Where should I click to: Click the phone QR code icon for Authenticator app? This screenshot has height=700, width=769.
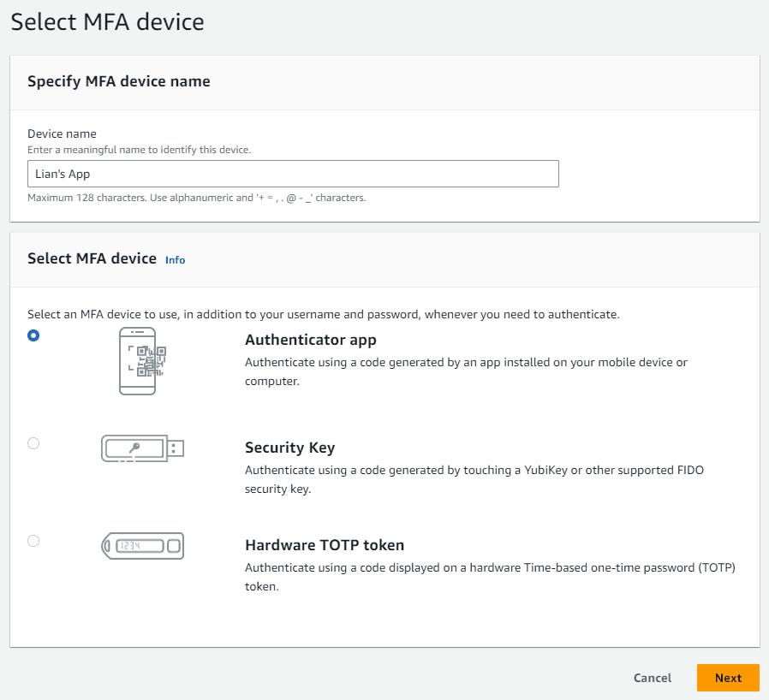pos(138,361)
